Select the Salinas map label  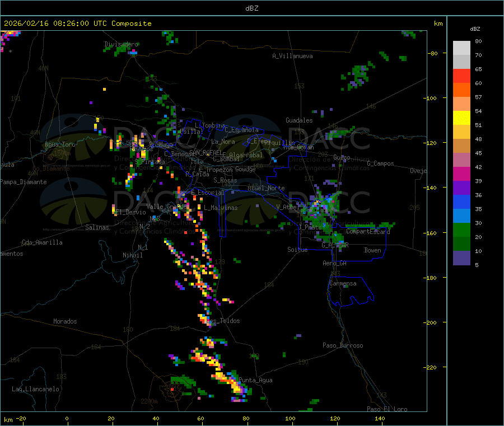97,227
